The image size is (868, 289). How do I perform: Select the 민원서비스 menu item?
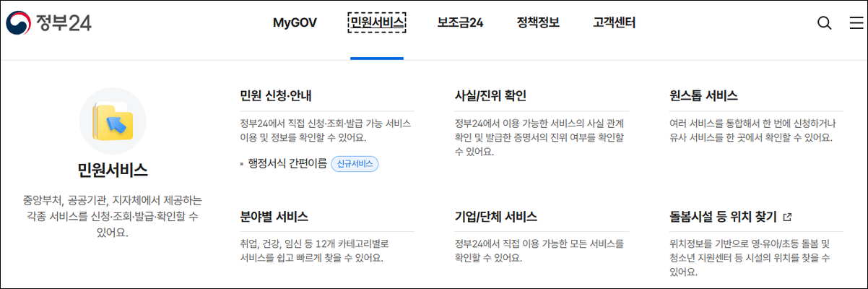(x=376, y=22)
